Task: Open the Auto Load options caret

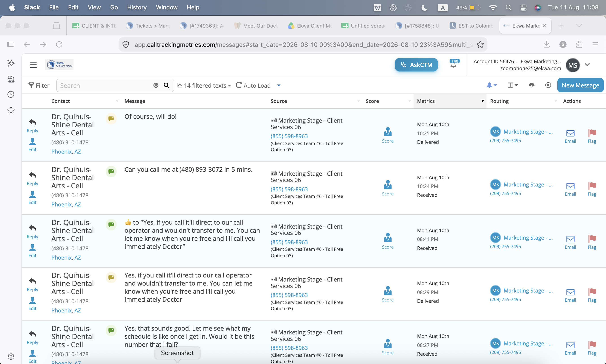Action: point(279,85)
